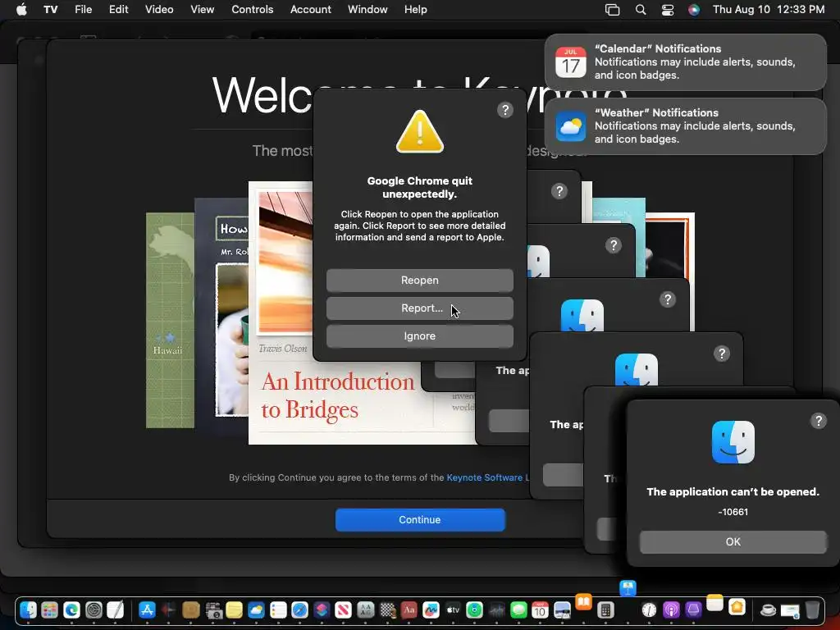Activate Siri from the menu bar
This screenshot has width=840, height=630.
coord(694,10)
